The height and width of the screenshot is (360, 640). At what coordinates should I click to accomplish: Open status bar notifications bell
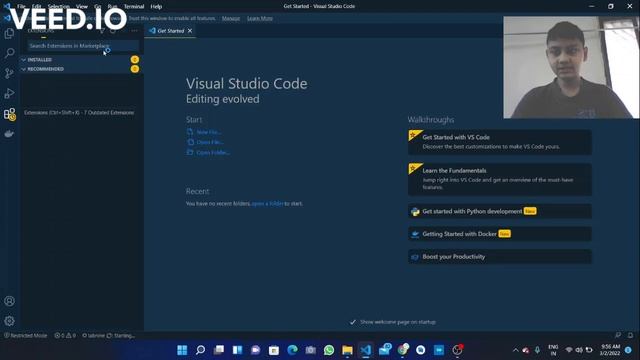(630, 335)
